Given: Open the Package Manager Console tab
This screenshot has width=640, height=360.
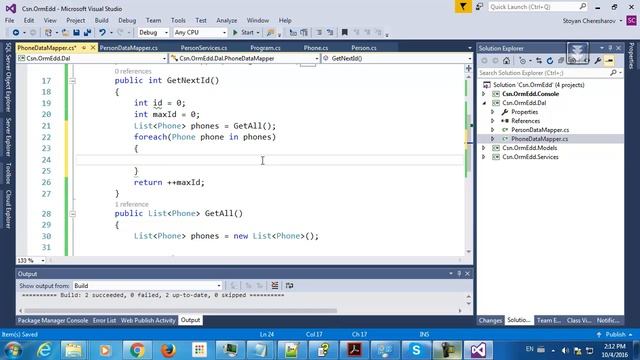Looking at the screenshot, I should (53, 320).
